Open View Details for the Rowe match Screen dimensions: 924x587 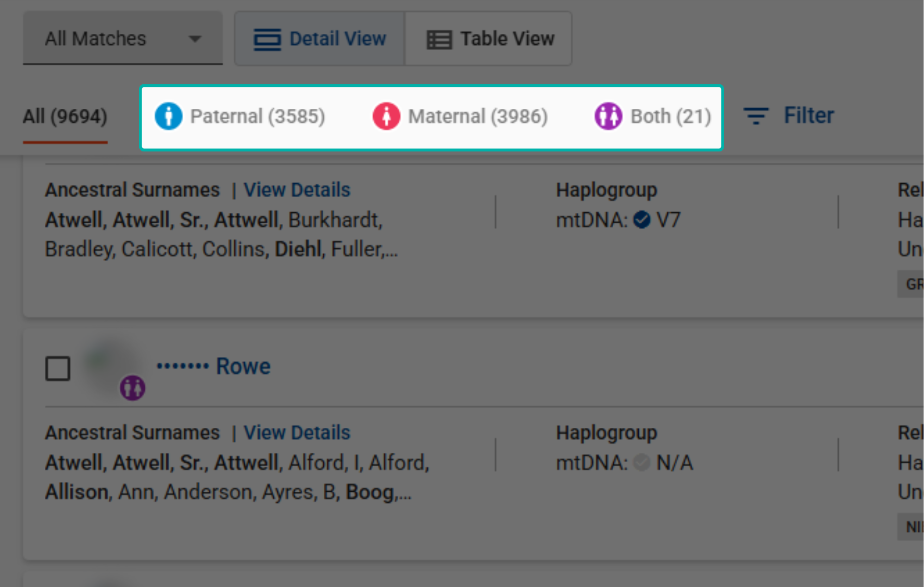297,432
